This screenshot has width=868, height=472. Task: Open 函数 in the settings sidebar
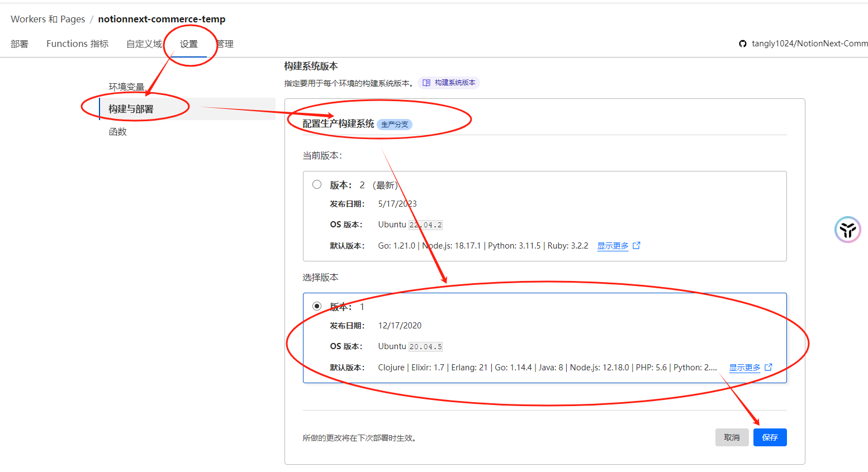click(x=118, y=132)
